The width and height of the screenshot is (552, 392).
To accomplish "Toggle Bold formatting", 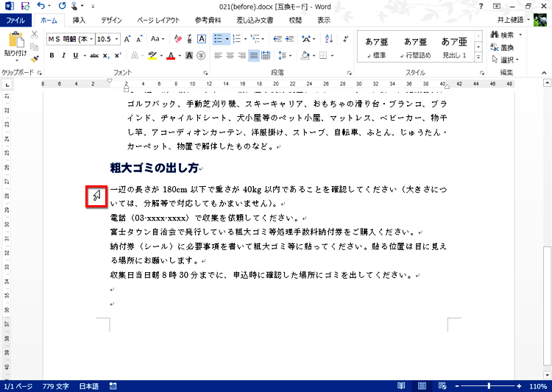I will click(52, 56).
